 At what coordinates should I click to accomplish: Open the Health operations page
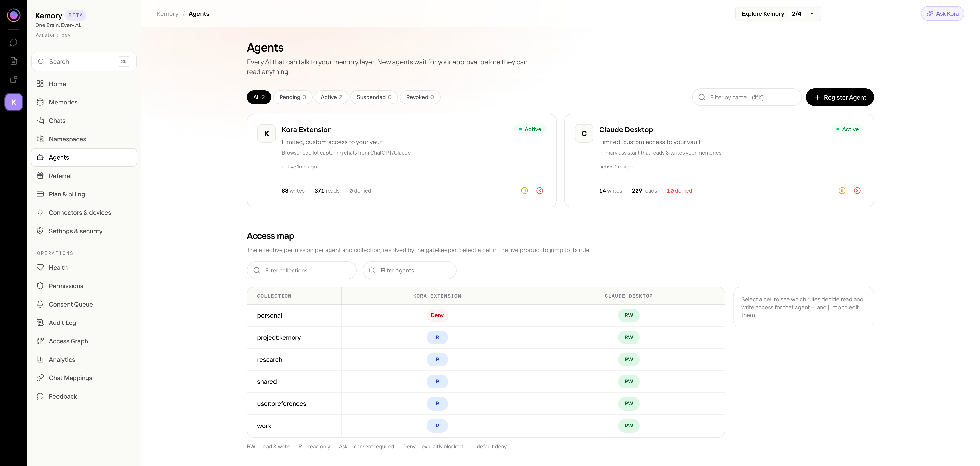pyautogui.click(x=84, y=268)
